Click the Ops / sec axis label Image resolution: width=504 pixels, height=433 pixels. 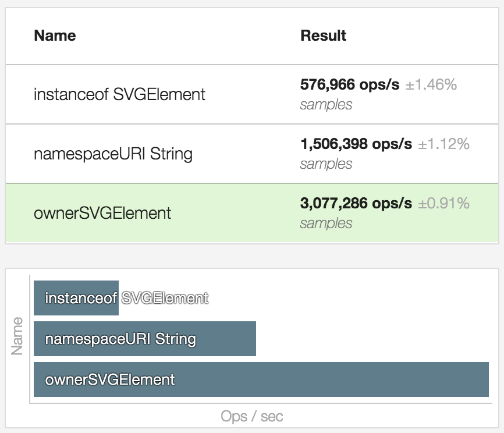[251, 417]
